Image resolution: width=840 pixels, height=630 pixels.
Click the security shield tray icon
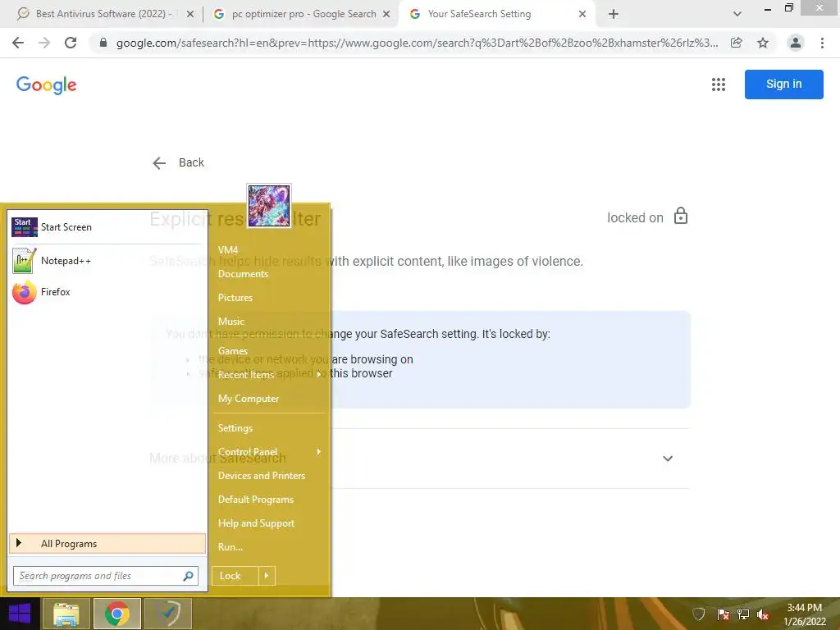pyautogui.click(x=699, y=614)
